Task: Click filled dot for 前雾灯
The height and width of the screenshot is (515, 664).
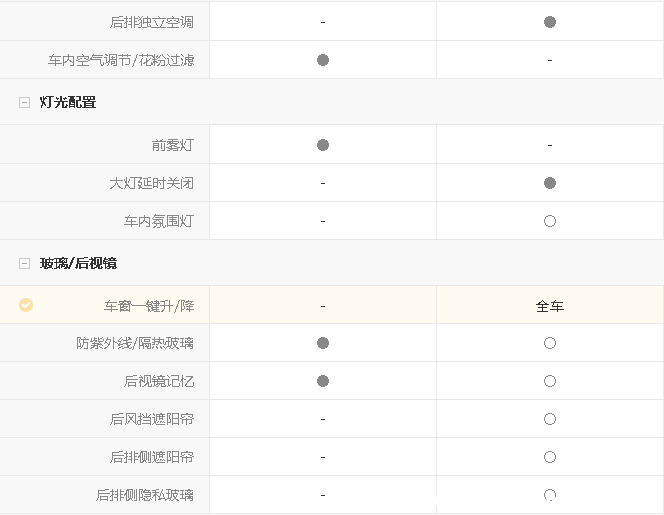Action: click(x=323, y=145)
